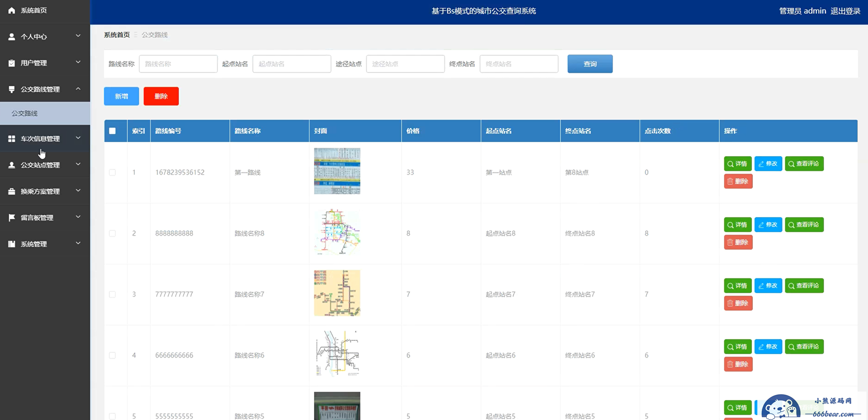Open cover thumbnail of 路线名称6
The height and width of the screenshot is (420, 868).
pos(337,354)
